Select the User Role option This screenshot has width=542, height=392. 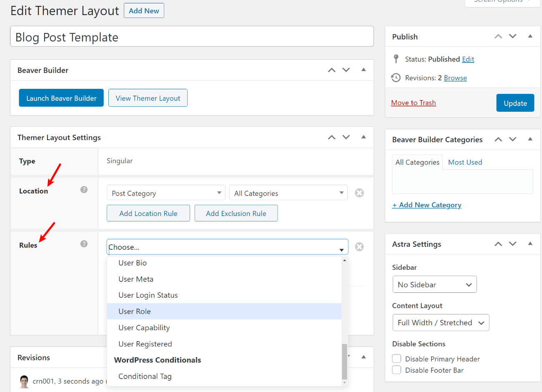tap(224, 312)
